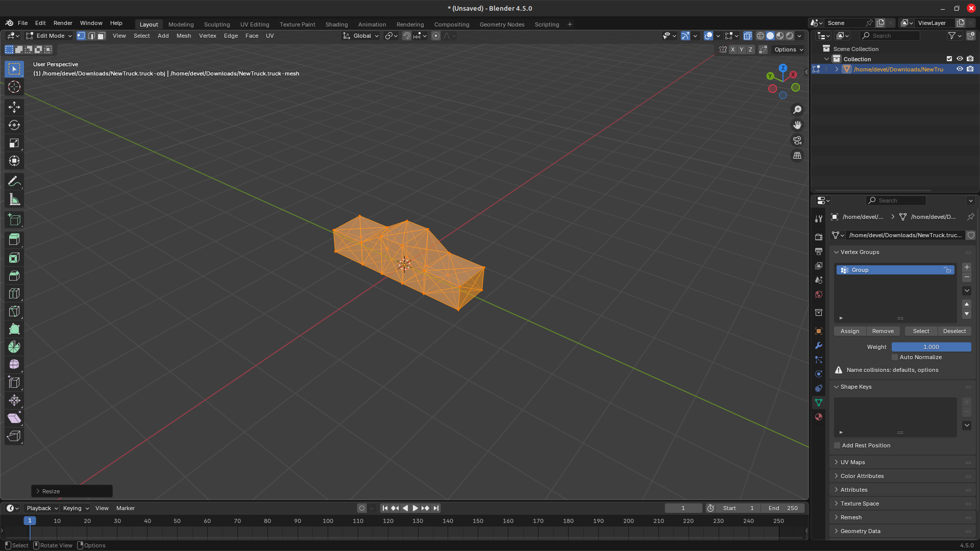Select the Knife tool

click(14, 311)
